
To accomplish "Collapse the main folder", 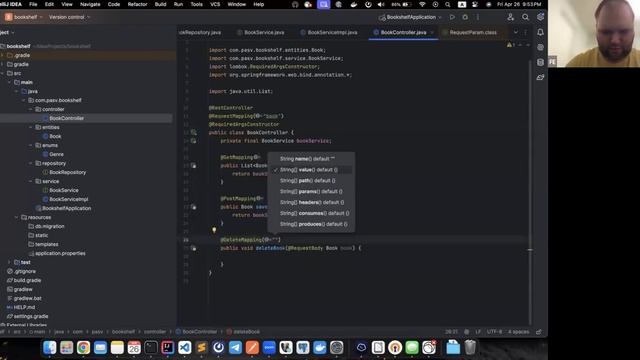I will 10,82.
